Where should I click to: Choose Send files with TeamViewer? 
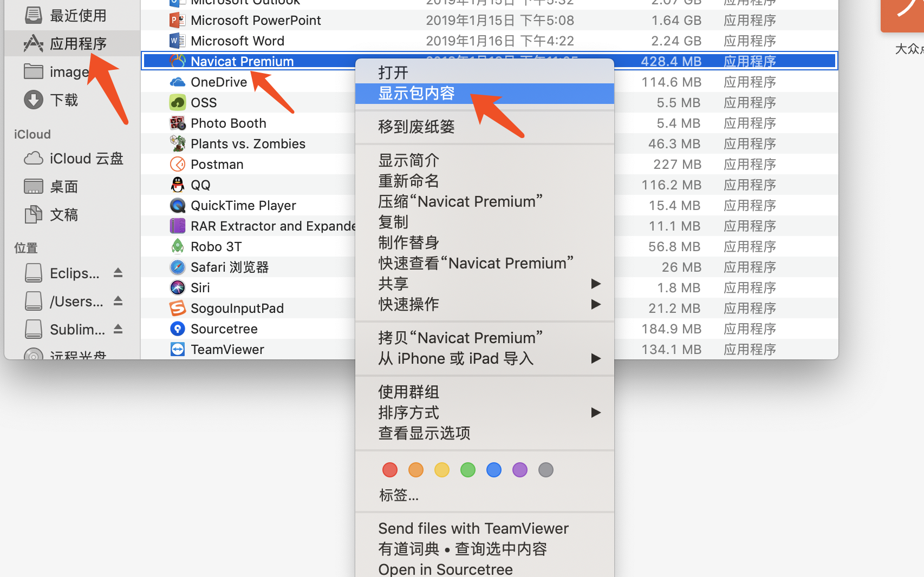point(485,528)
